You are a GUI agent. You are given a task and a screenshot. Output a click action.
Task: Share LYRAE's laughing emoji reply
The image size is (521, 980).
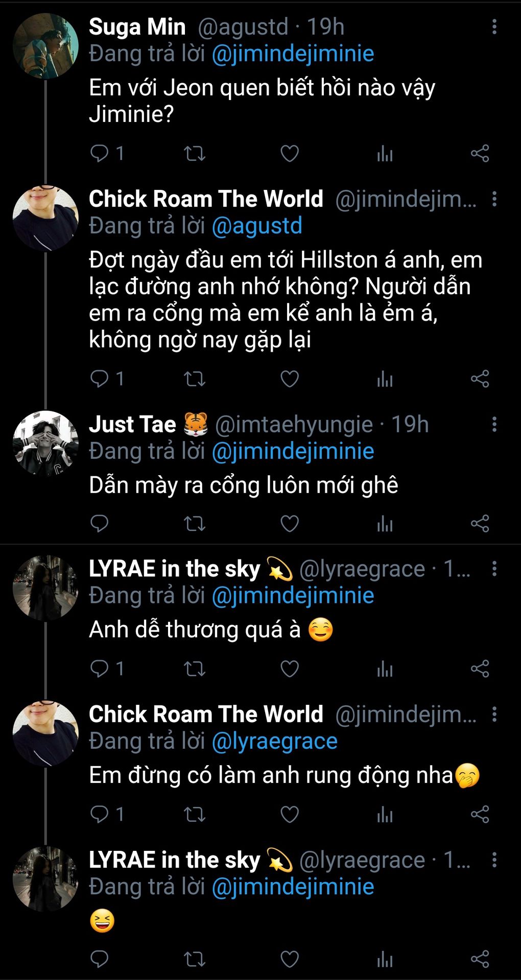[x=480, y=959]
